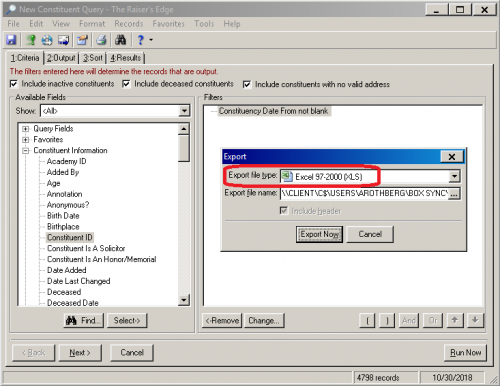The width and height of the screenshot is (500, 386).
Task: Open the View menu
Action: [x=61, y=24]
